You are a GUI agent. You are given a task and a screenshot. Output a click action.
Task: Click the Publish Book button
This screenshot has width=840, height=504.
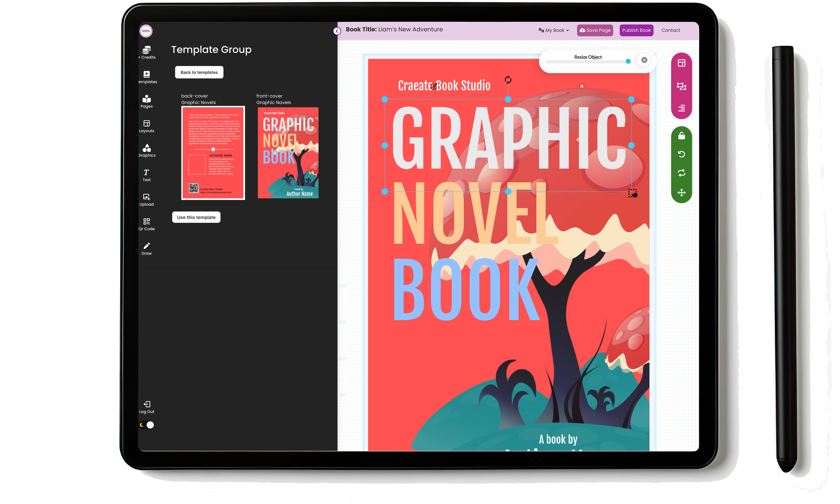coord(636,30)
